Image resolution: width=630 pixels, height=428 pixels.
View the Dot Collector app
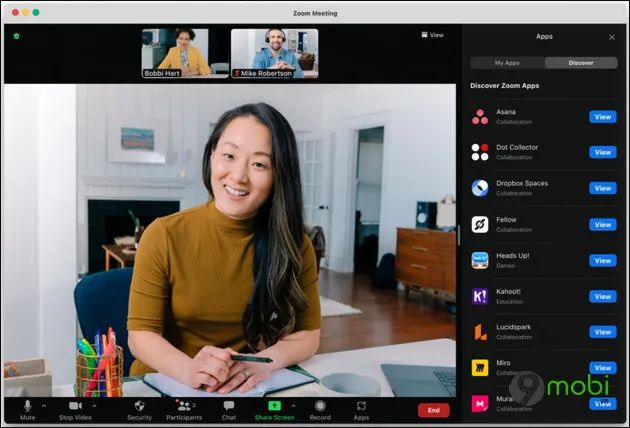coord(603,152)
